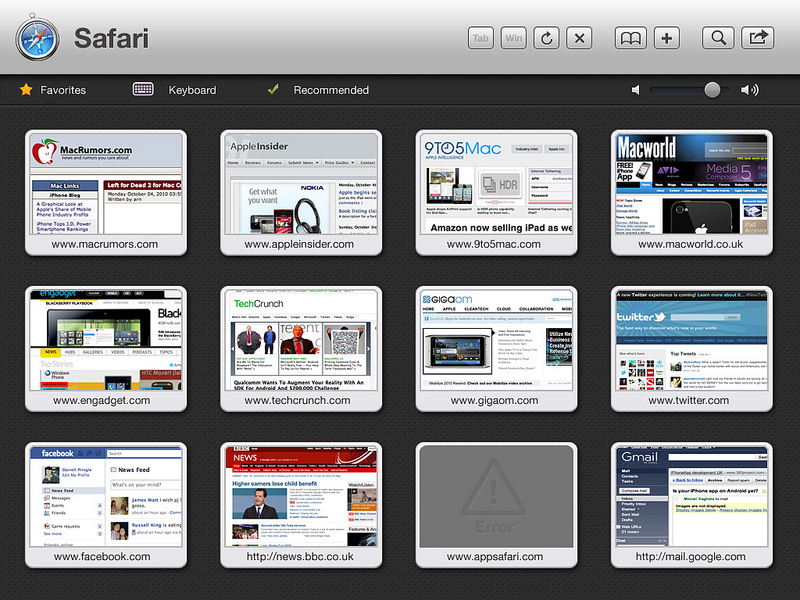Click the share arrow icon
Screen dimensions: 800x600
tap(758, 38)
